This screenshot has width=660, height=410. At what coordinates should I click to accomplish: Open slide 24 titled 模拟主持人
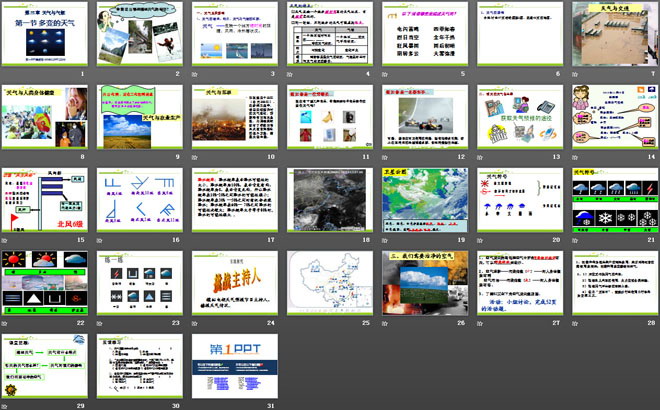point(235,281)
